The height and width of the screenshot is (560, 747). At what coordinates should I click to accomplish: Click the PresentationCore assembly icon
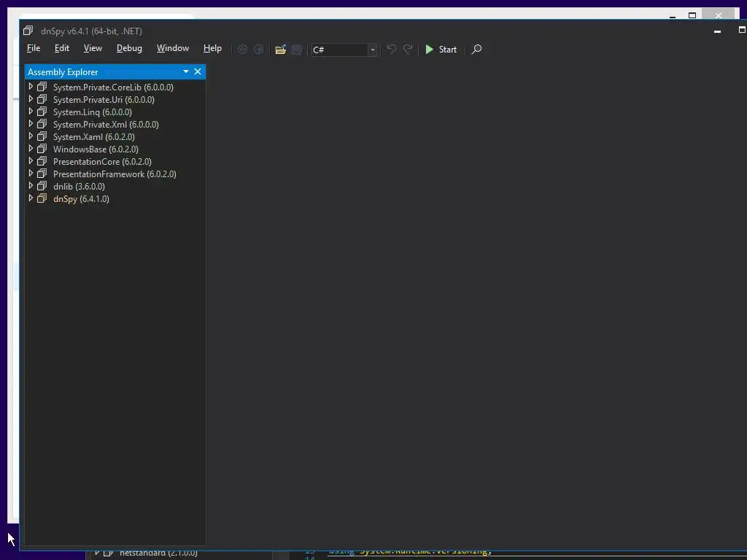[x=42, y=161]
